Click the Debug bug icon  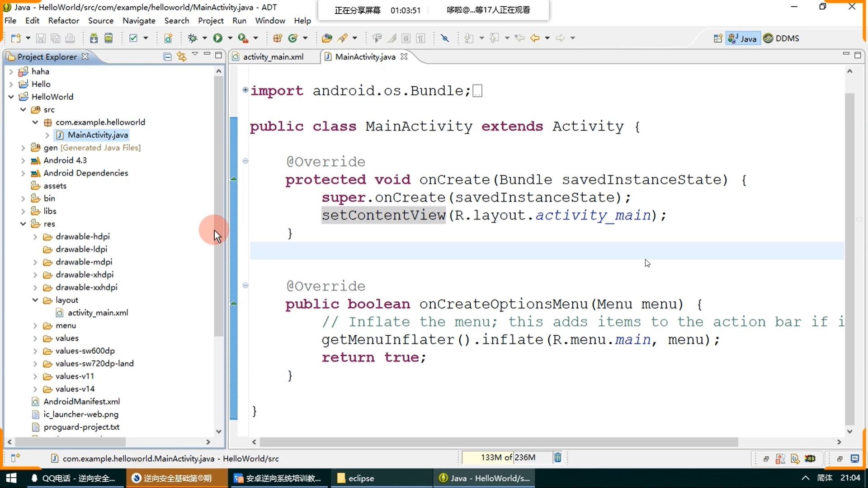point(193,38)
